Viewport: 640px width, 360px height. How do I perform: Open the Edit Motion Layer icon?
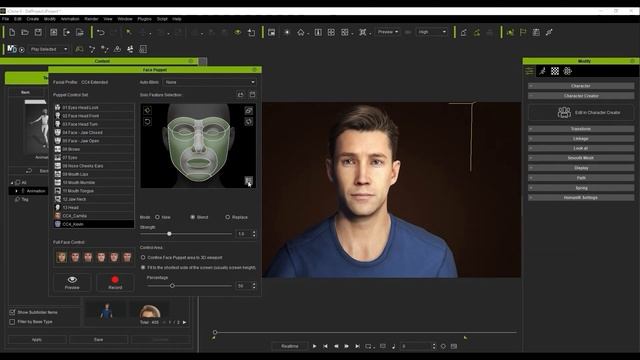click(92, 49)
